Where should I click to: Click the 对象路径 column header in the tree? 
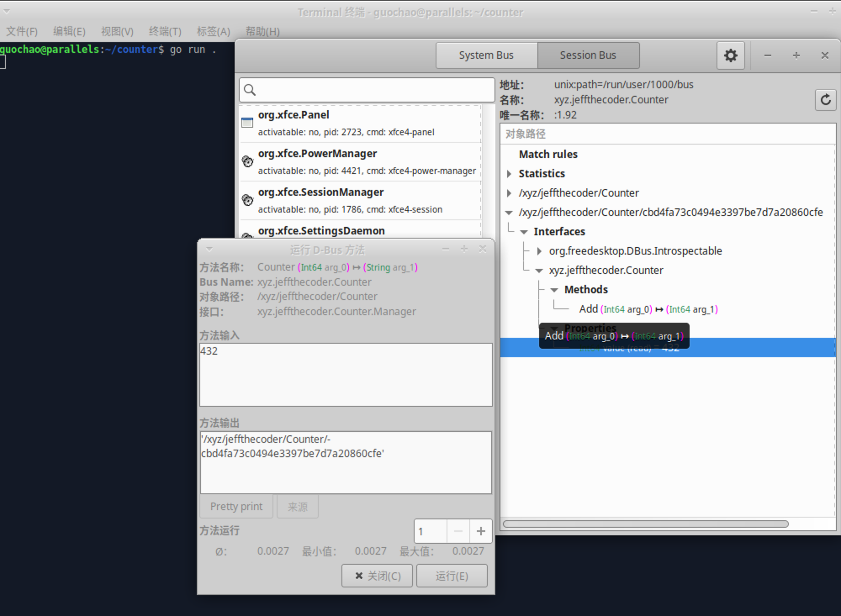(668, 134)
